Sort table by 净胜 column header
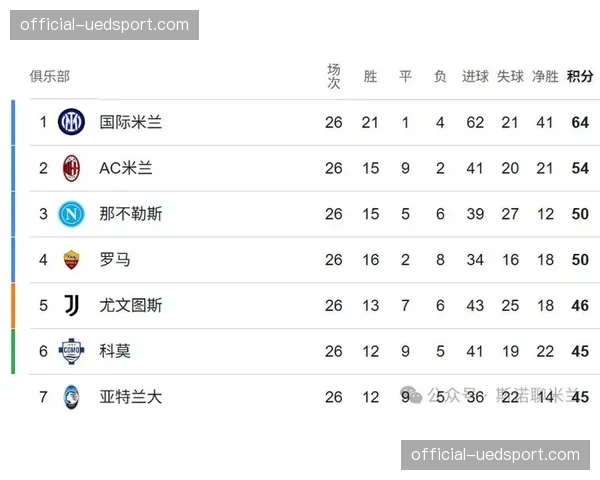Viewport: 600px width, 480px height. [x=545, y=76]
